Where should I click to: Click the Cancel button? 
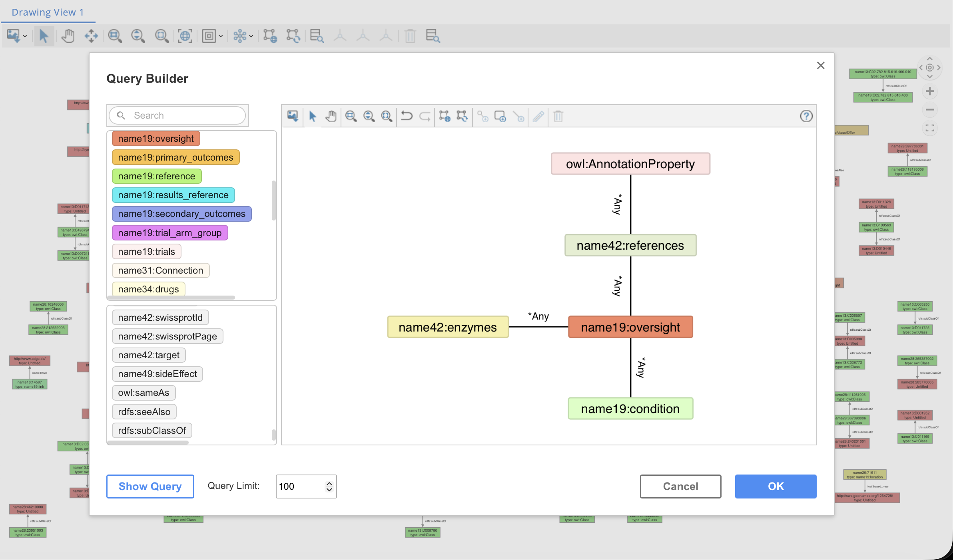pyautogui.click(x=680, y=486)
